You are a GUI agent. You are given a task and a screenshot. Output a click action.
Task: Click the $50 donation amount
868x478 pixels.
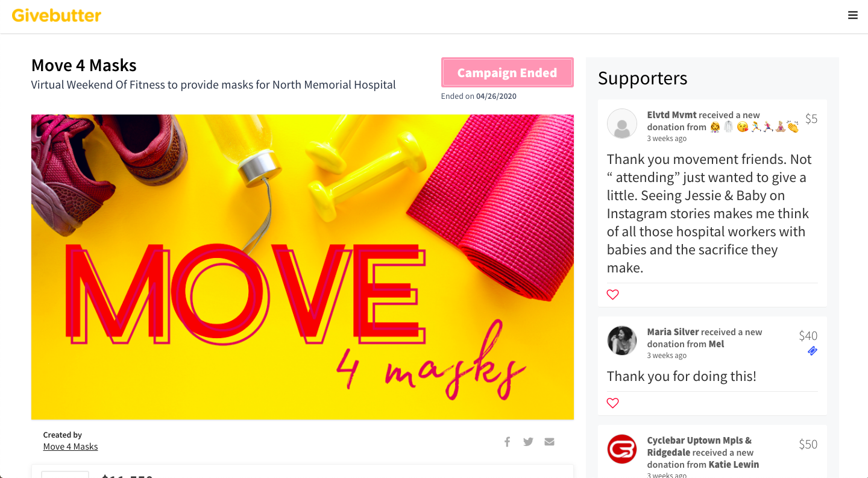[808, 444]
